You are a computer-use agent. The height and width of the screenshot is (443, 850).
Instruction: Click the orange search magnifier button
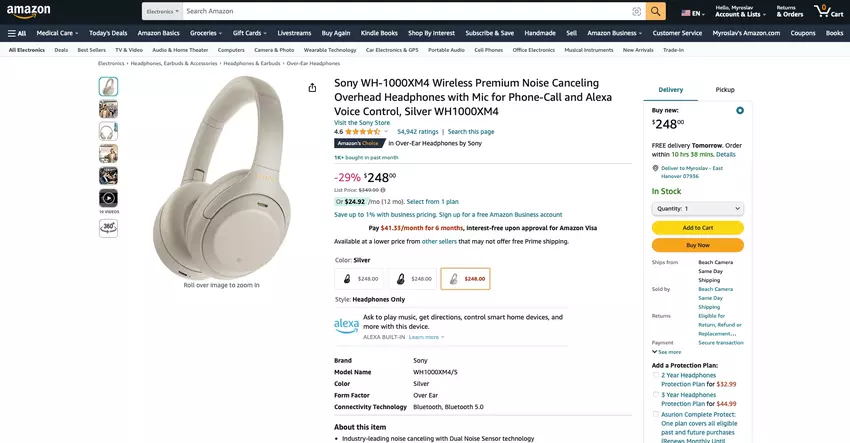pos(655,12)
